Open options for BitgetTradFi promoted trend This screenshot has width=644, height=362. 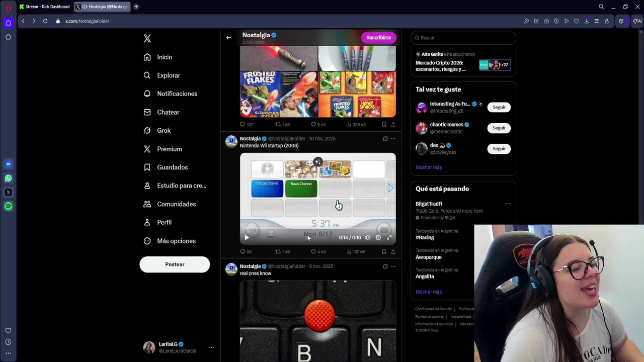click(x=508, y=204)
